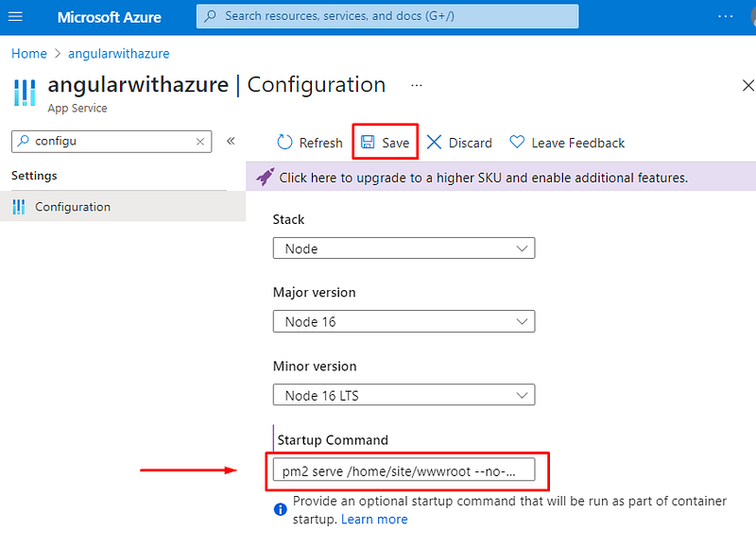Click the 'Startup Command' label

[333, 440]
